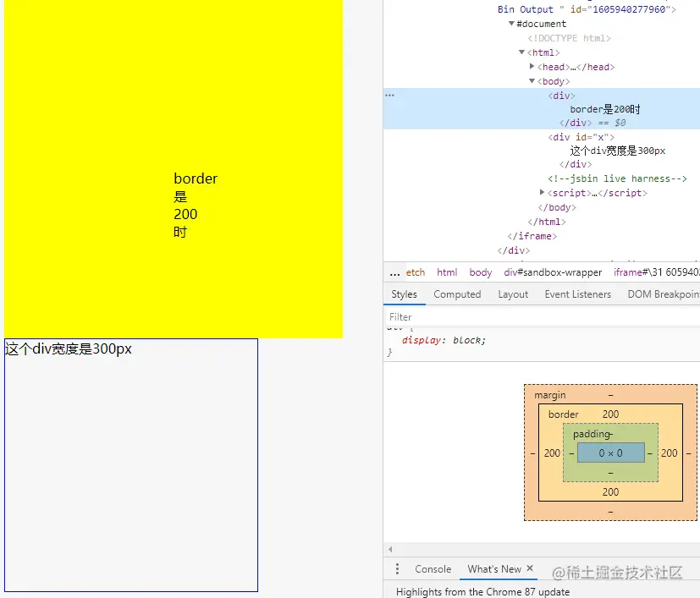
Task: Click the 'block' property value in styles
Action: pyautogui.click(x=466, y=340)
